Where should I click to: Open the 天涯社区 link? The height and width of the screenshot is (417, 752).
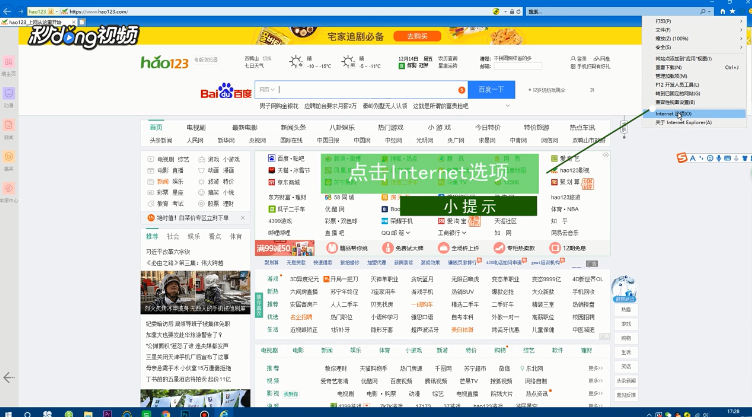pos(505,221)
